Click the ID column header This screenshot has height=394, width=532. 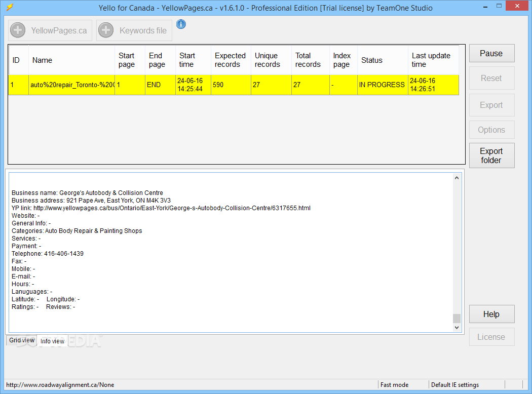tap(19, 60)
